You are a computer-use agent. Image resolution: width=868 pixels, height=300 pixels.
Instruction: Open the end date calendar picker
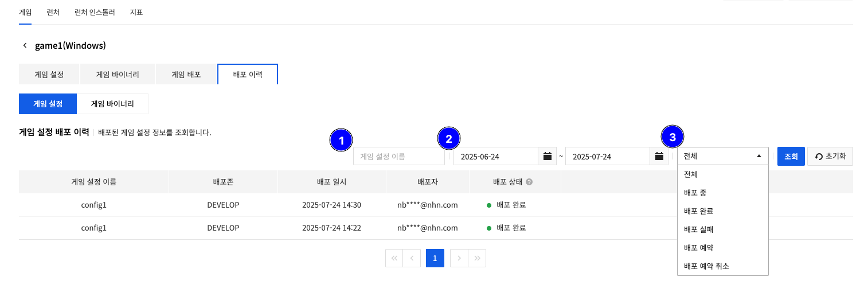pyautogui.click(x=659, y=156)
